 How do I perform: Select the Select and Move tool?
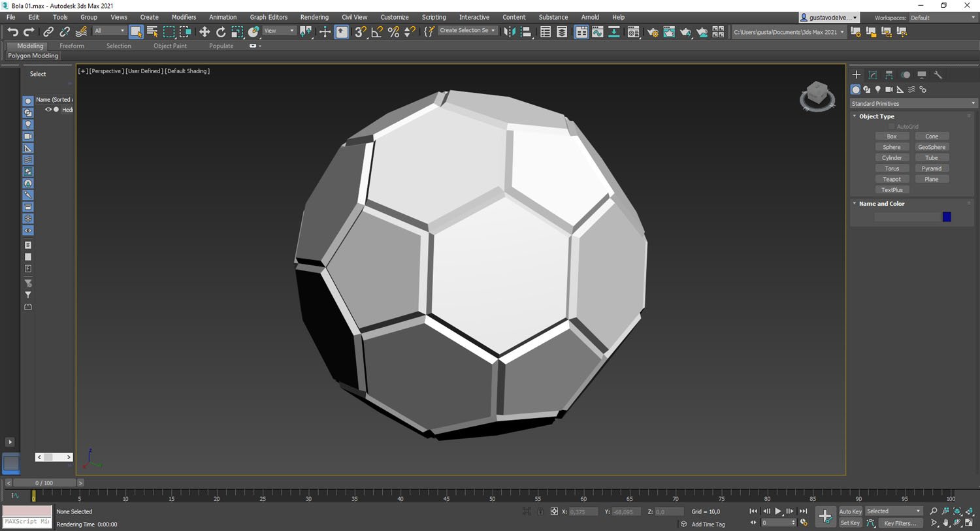pyautogui.click(x=204, y=31)
